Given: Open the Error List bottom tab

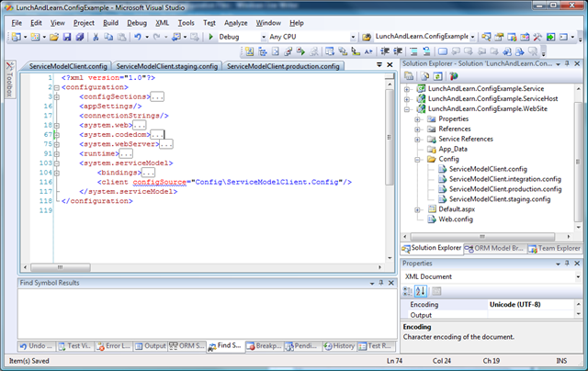Looking at the screenshot, I should (113, 346).
